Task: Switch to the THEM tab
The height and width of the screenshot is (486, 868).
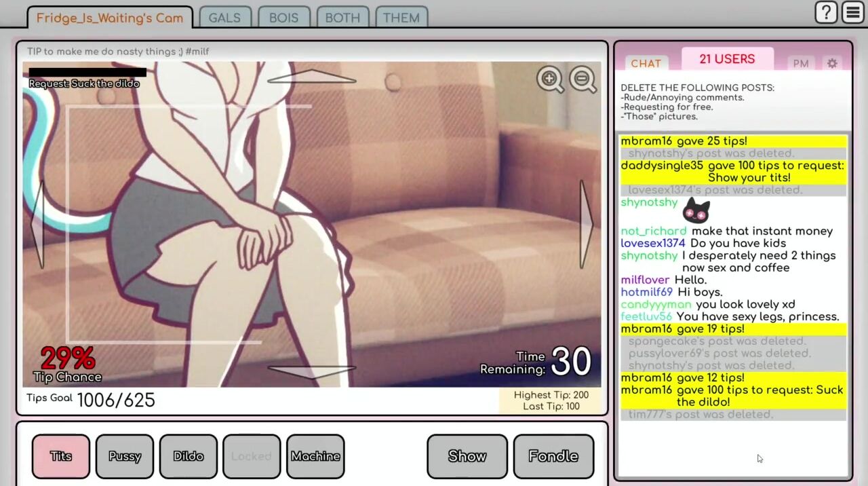Action: pos(401,18)
